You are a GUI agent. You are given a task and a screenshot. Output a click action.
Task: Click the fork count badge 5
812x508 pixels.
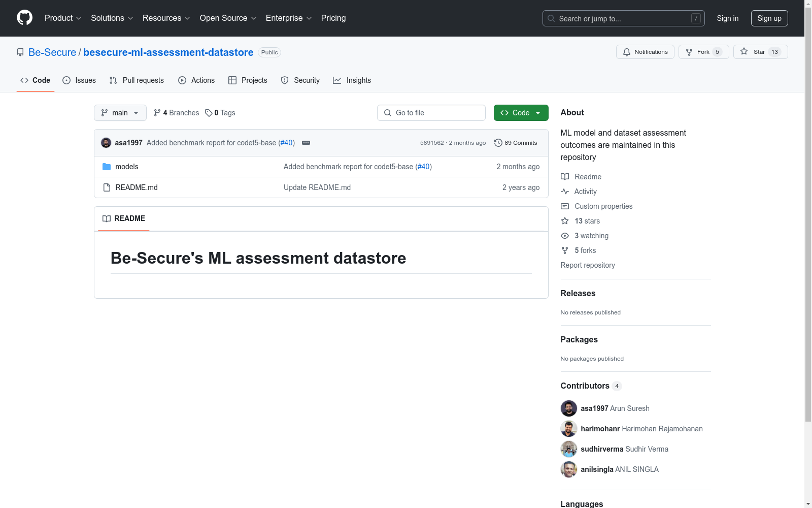[x=717, y=52]
